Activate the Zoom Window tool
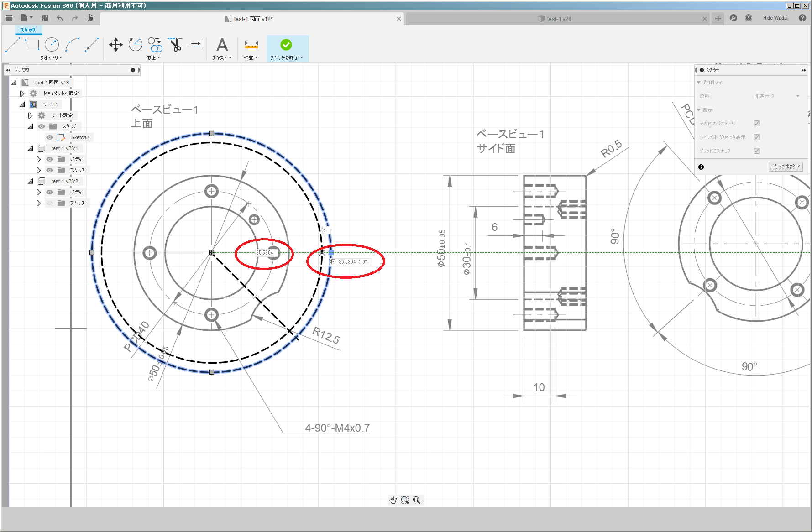 405,500
